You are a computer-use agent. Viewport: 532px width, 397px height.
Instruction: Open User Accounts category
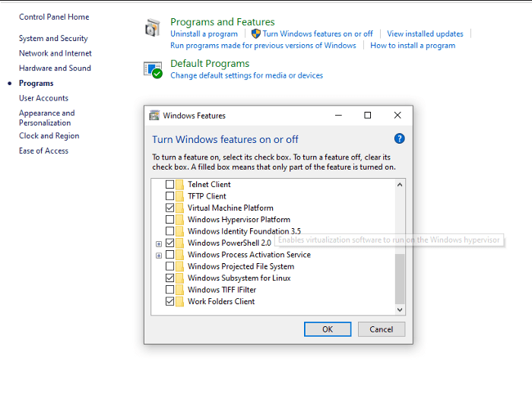(43, 98)
